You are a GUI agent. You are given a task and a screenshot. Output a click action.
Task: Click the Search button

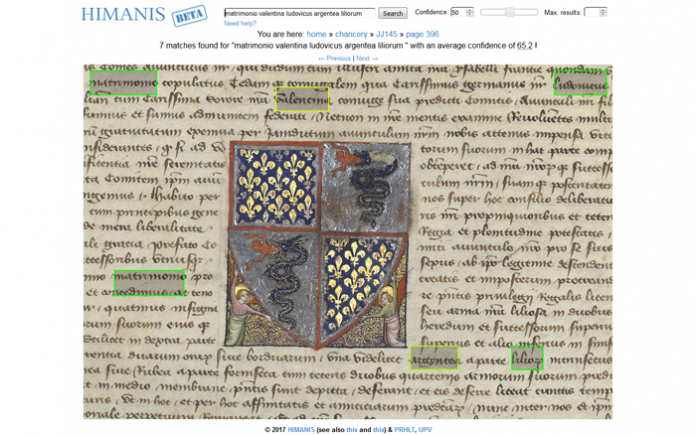[x=393, y=13]
